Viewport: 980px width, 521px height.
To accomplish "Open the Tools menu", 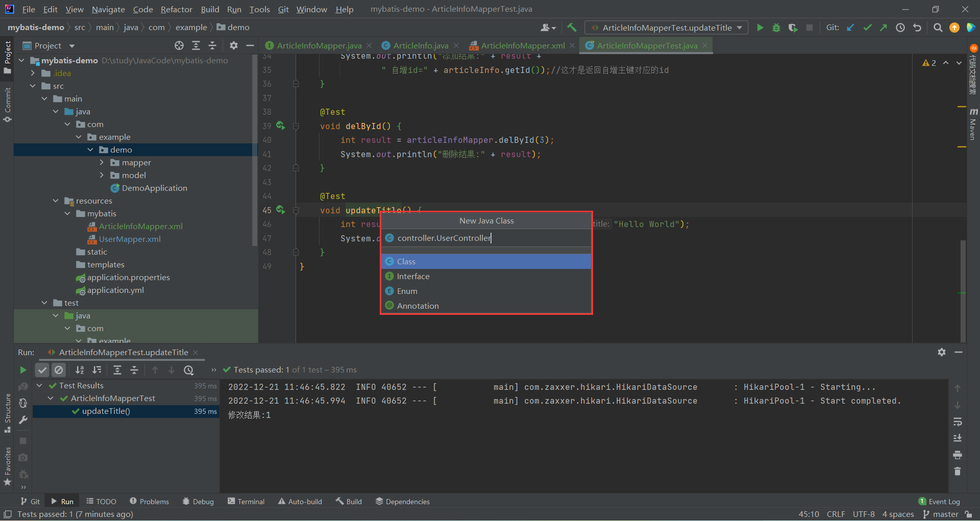I will point(259,9).
